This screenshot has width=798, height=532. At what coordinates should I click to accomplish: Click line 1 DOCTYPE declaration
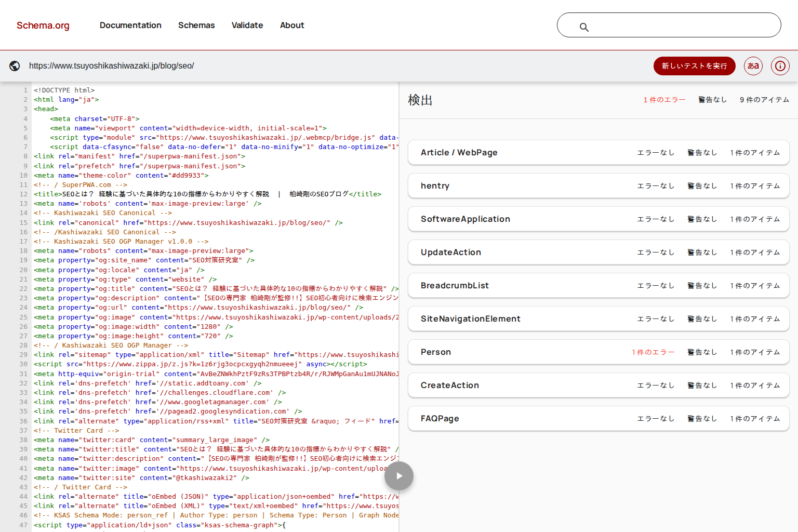pyautogui.click(x=64, y=90)
